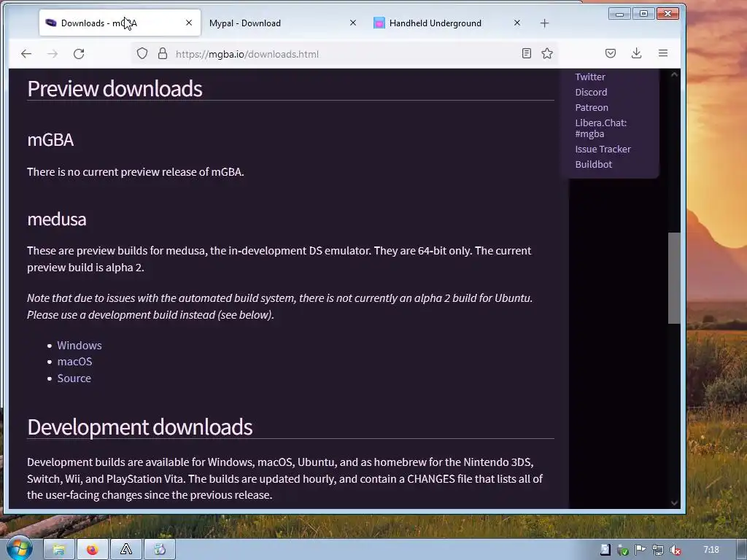Open the Discord sidebar link
747x560 pixels.
pos(591,92)
